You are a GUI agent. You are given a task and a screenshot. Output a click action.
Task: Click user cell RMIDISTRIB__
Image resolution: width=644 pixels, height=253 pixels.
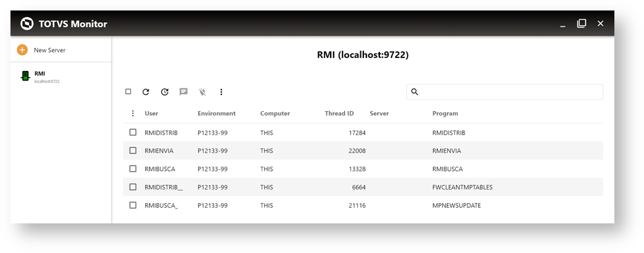163,188
